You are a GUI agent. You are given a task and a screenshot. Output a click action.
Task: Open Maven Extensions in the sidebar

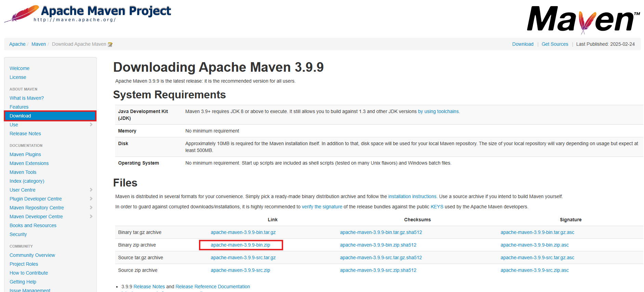29,163
